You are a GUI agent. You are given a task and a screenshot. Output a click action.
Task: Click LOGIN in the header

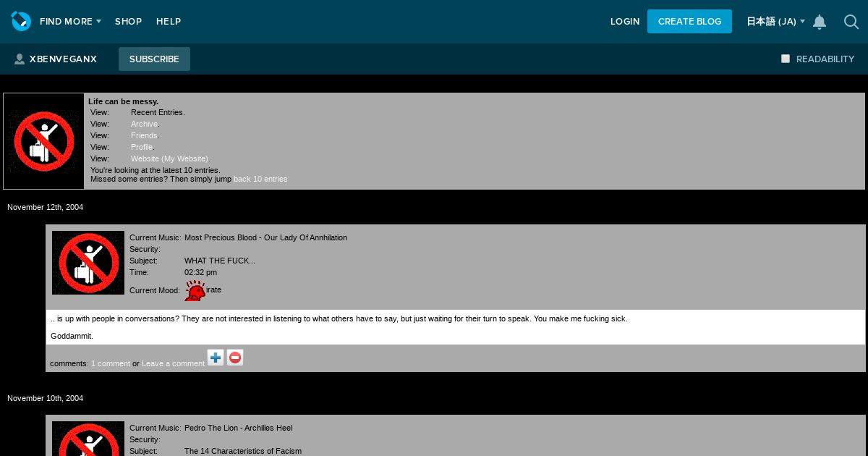pos(625,22)
